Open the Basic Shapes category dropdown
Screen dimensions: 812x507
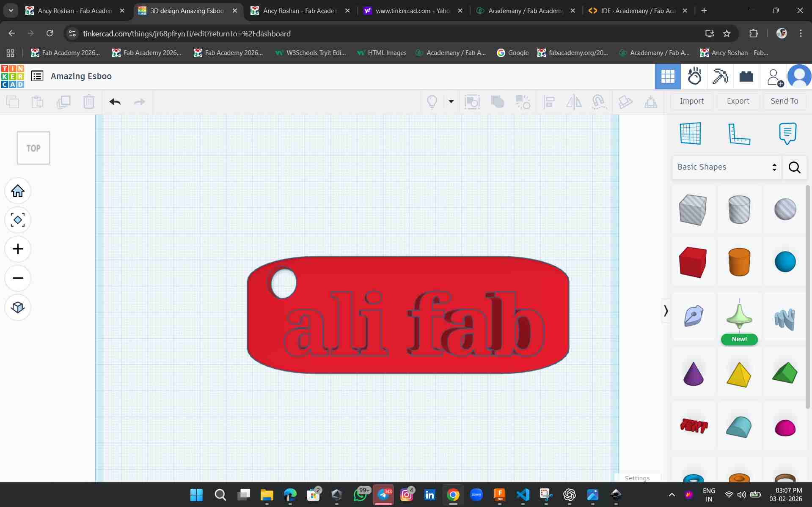tap(727, 167)
